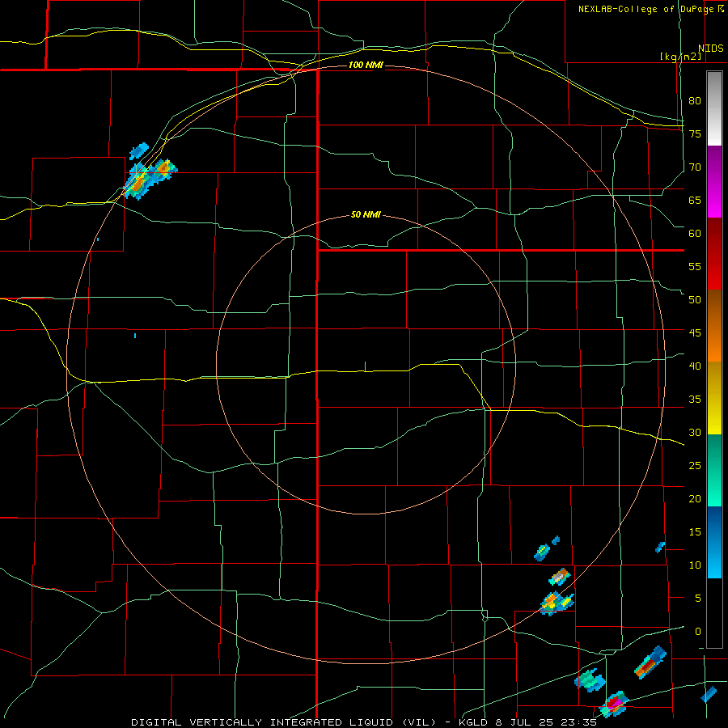Viewport: 728px width, 728px height.
Task: Pick the red segment of the VIL scale
Action: pyautogui.click(x=714, y=254)
